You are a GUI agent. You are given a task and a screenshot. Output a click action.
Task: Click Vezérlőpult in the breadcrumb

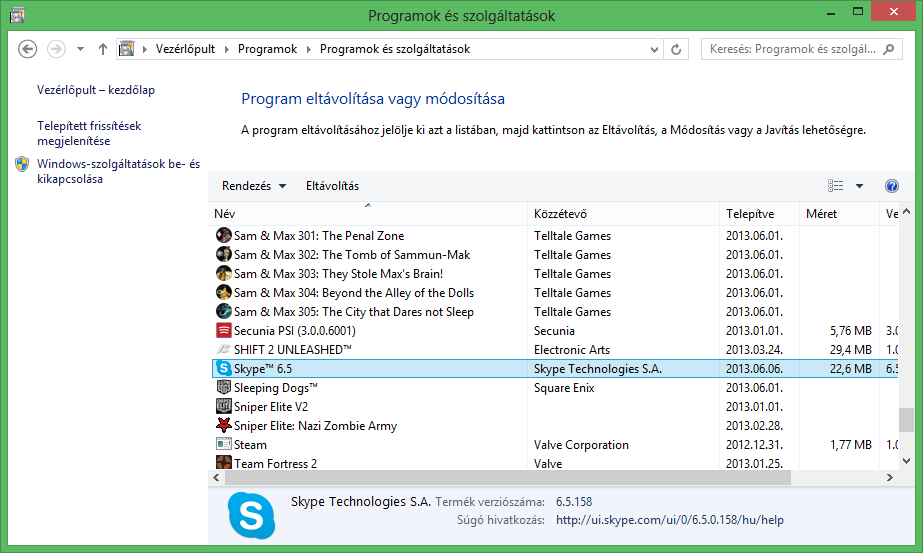tap(185, 49)
